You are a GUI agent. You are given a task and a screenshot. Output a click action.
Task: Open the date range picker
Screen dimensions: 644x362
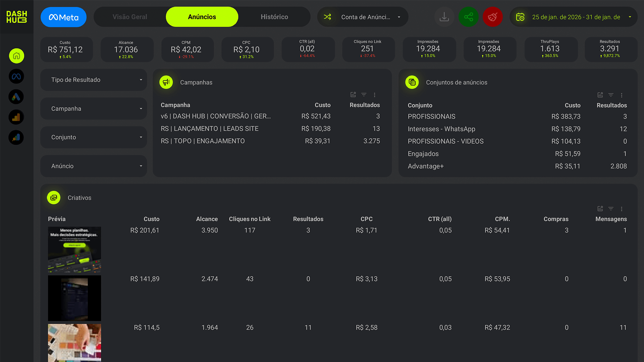pos(574,17)
